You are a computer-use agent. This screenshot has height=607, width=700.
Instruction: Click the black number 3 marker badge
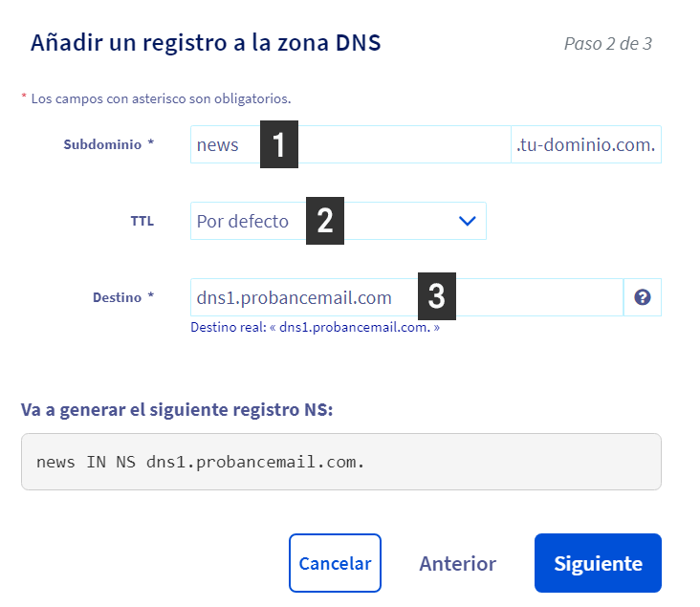(x=437, y=296)
